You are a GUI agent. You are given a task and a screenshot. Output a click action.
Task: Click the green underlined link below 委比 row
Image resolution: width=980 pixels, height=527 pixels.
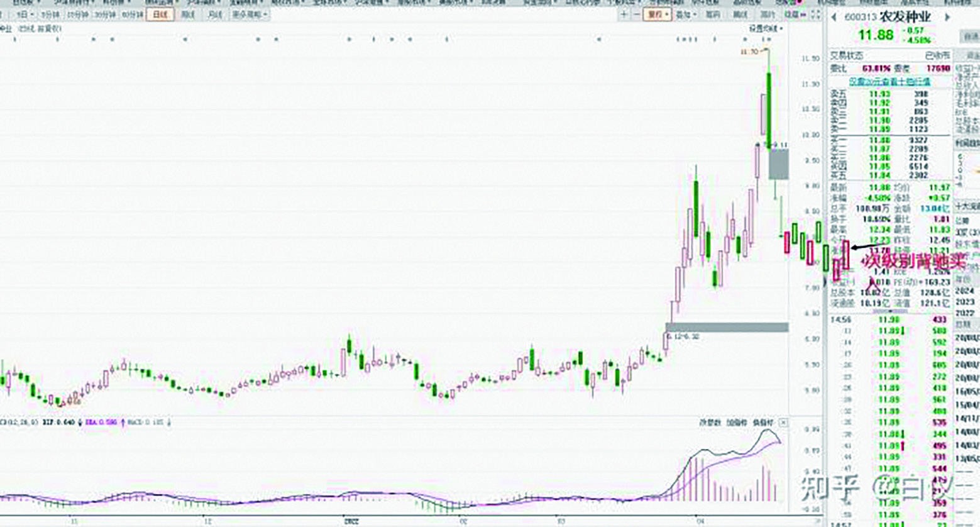889,82
